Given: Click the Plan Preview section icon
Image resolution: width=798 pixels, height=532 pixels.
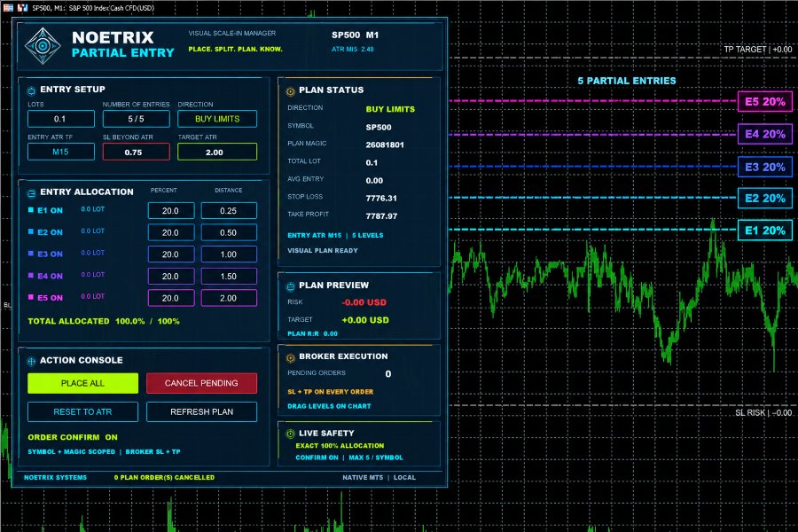Looking at the screenshot, I should click(x=290, y=286).
